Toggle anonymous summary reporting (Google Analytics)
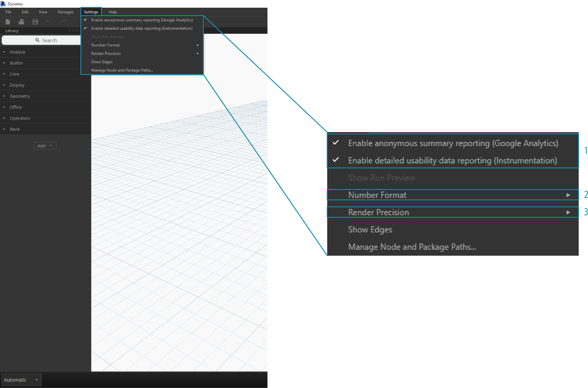The height and width of the screenshot is (388, 588). pyautogui.click(x=142, y=20)
